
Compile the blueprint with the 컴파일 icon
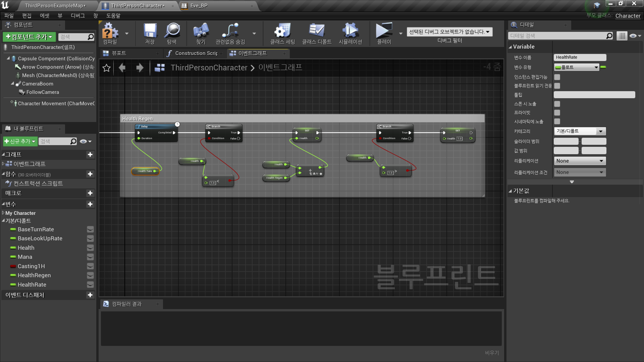pyautogui.click(x=111, y=33)
